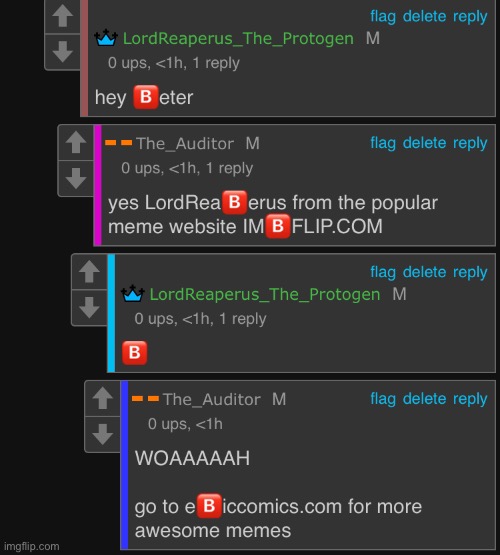Downvote the single B emoji comment
Image resolution: width=500 pixels, height=555 pixels.
[x=89, y=307]
